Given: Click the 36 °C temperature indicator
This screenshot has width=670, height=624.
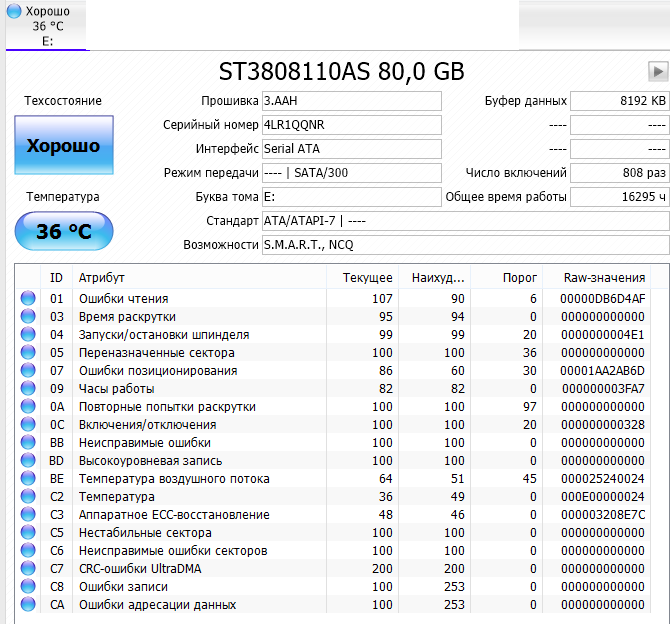Looking at the screenshot, I should pyautogui.click(x=63, y=232).
